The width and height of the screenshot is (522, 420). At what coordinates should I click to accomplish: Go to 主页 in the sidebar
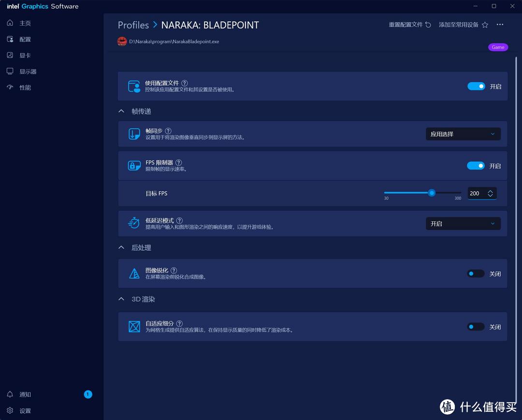point(25,23)
